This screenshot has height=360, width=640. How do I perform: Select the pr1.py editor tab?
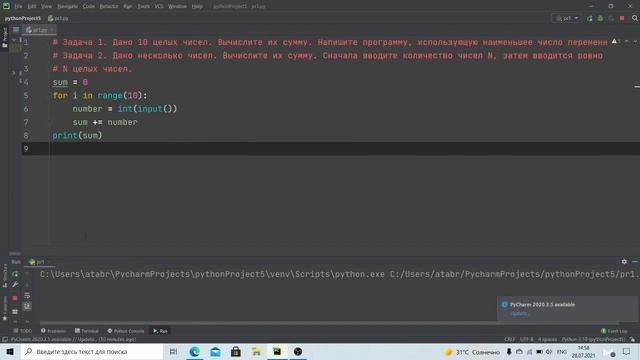click(39, 30)
